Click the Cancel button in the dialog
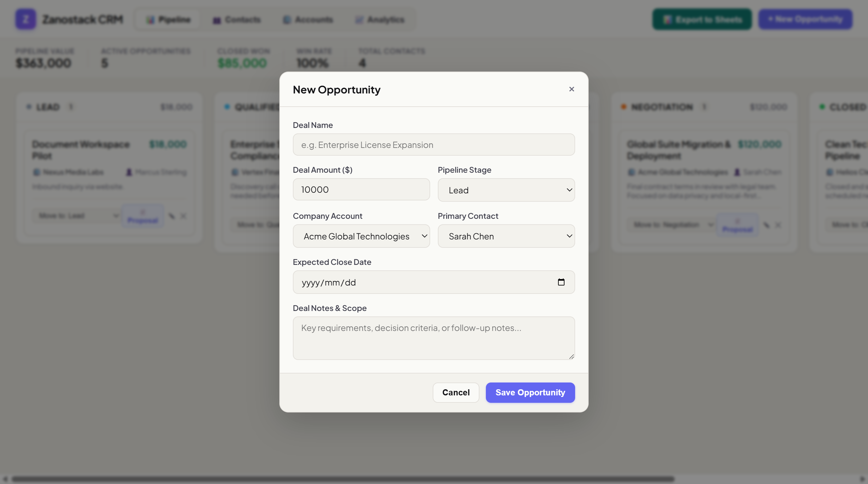Viewport: 868px width, 484px height. 456,393
